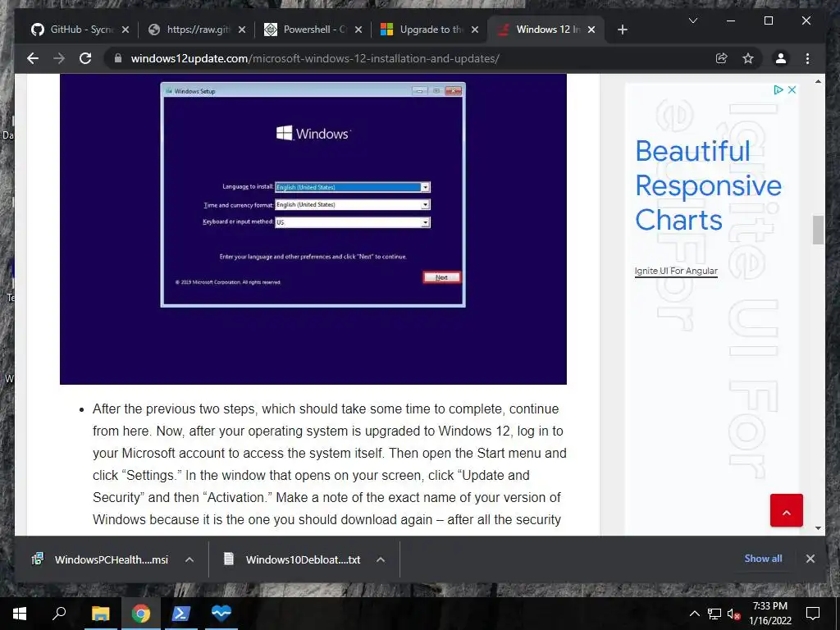The image size is (840, 630).
Task: Click the muted volume tray icon
Action: tap(734, 614)
